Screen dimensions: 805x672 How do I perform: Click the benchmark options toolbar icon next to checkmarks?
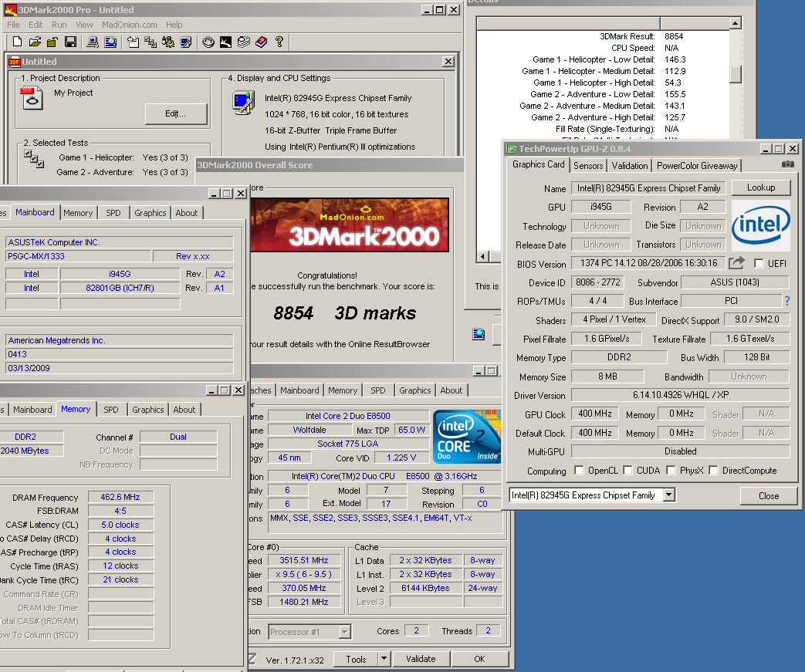pos(168,42)
